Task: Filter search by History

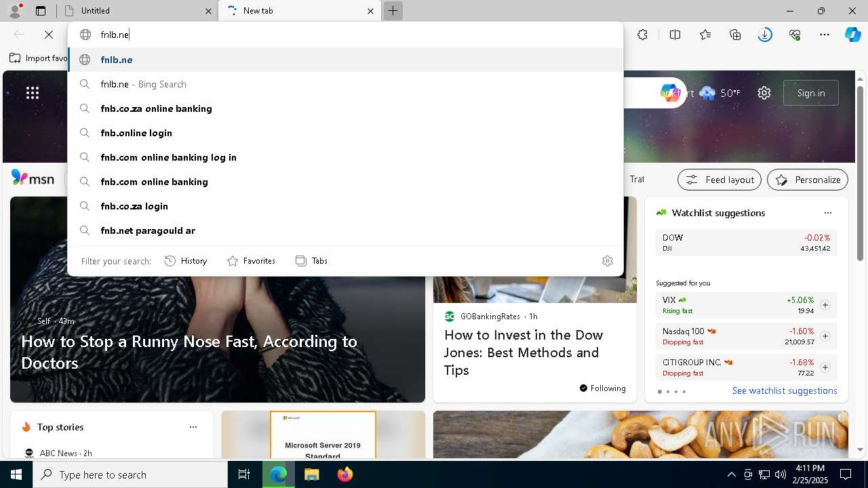Action: click(x=186, y=261)
